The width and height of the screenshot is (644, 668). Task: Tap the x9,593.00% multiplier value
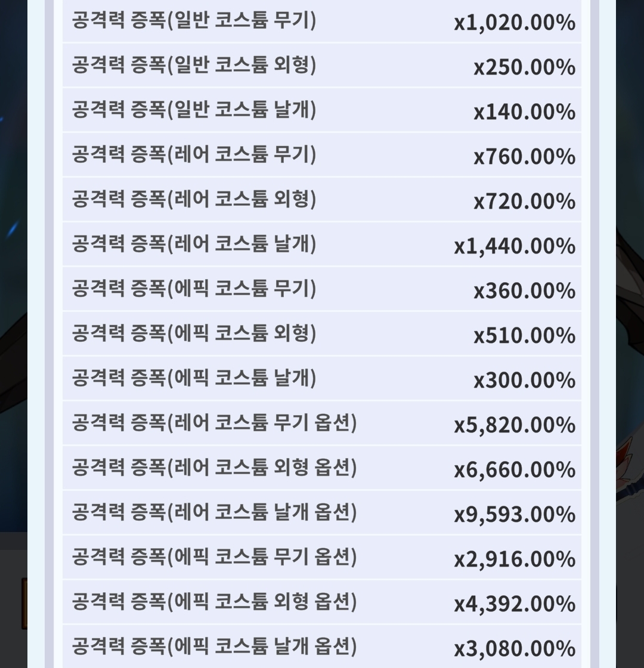coord(515,514)
